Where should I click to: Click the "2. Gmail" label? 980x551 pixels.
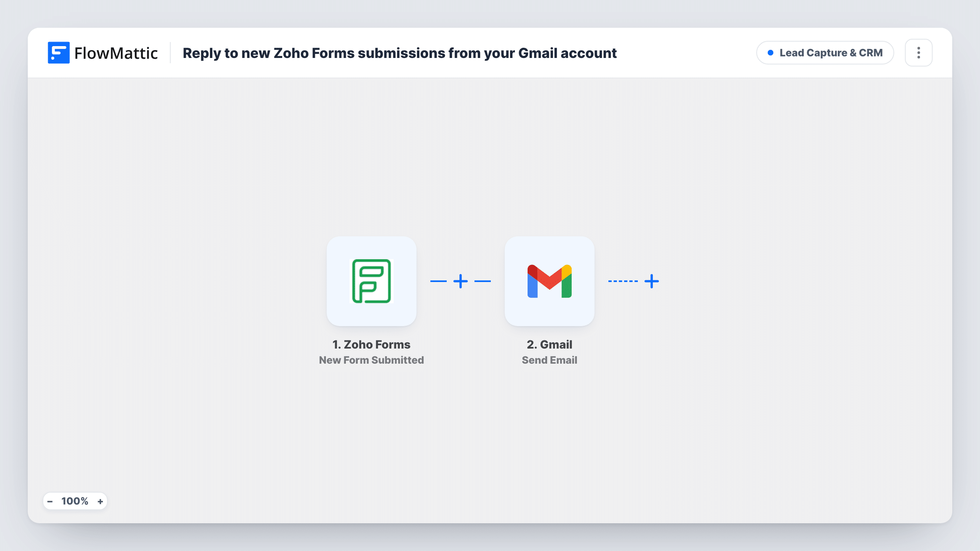(x=550, y=344)
